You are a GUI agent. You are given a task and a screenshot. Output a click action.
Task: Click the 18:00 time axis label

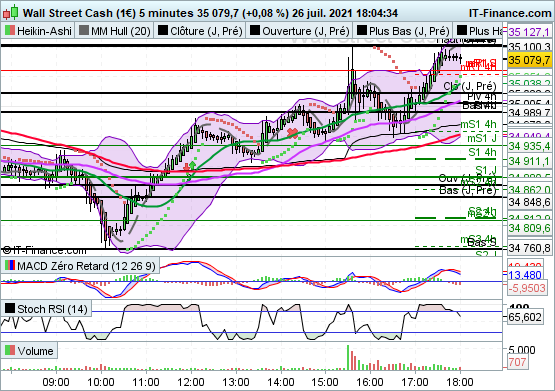pyautogui.click(x=460, y=383)
